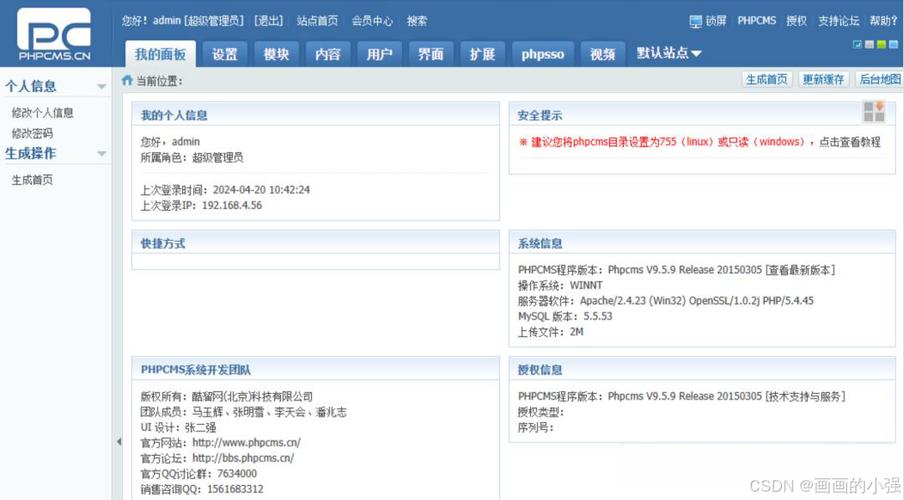
Task: Collapse the 生成操作 sidebar section
Action: (x=101, y=153)
